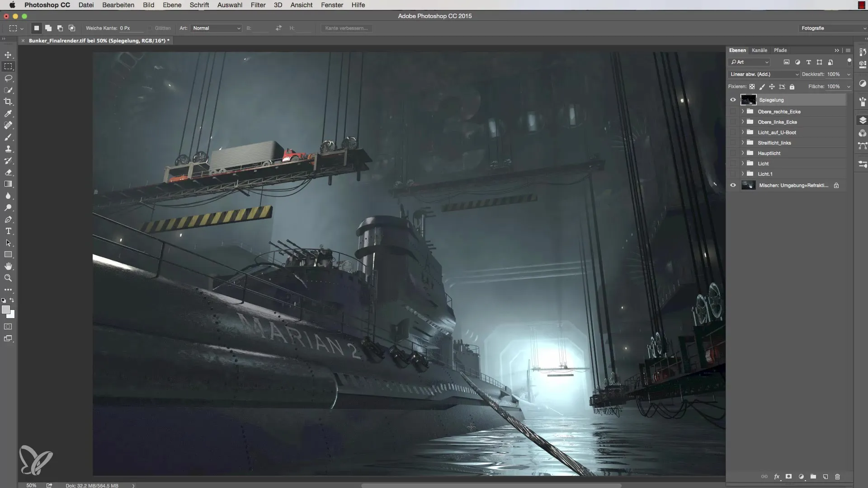This screenshot has width=868, height=488.
Task: Switch to the Pfade tab
Action: coord(780,50)
